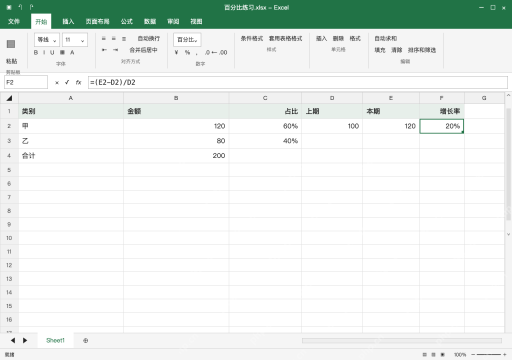Viewport: 512px width, 360px height.
Task: Confirm formula entry with checkmark icon
Action: coord(67,82)
